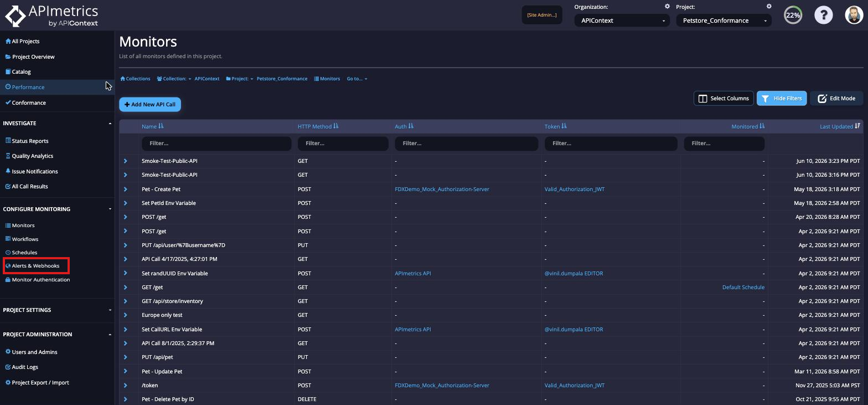868x405 pixels.
Task: Open Users and Admins
Action: pyautogui.click(x=32, y=352)
